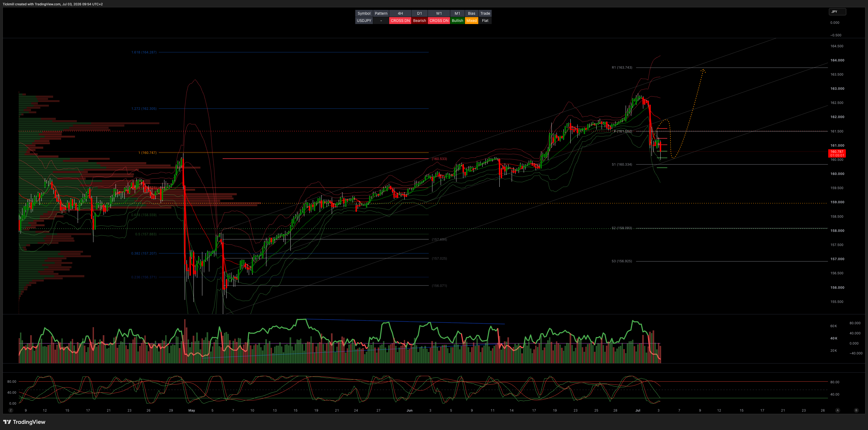Select the S1 (160.334) pivot label
Viewport: 868px width, 430px height.
622,165
